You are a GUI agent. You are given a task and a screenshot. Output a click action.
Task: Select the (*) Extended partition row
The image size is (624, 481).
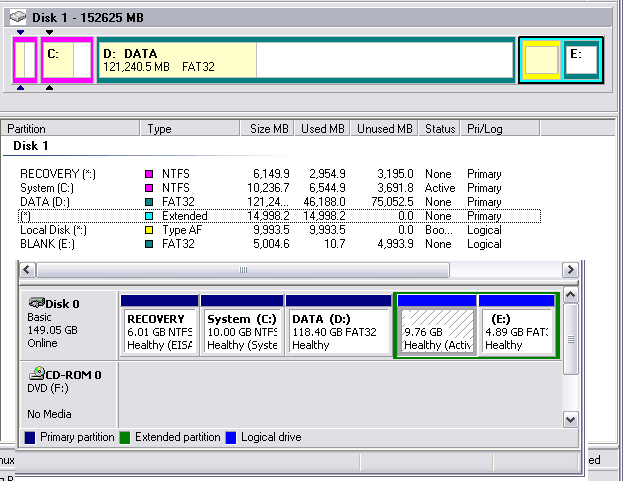click(280, 216)
